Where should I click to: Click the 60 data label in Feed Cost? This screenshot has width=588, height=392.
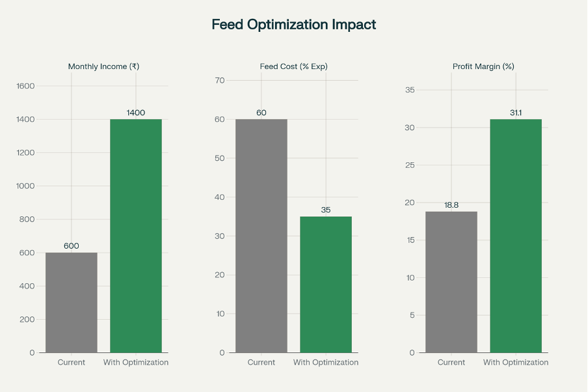261,113
